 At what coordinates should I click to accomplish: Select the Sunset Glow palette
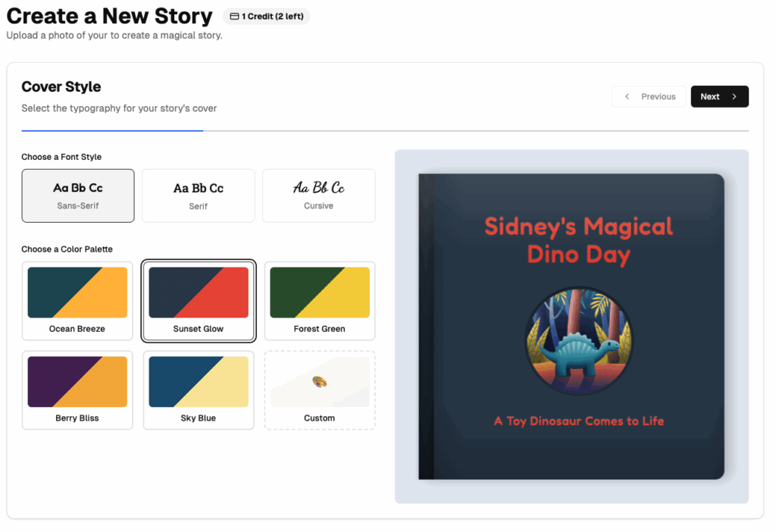click(x=199, y=301)
